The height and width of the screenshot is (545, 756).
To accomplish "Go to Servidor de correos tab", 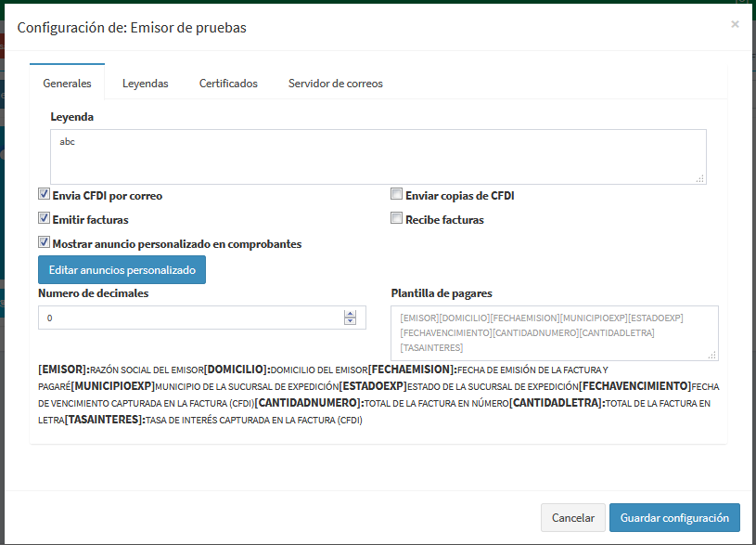I will click(335, 84).
